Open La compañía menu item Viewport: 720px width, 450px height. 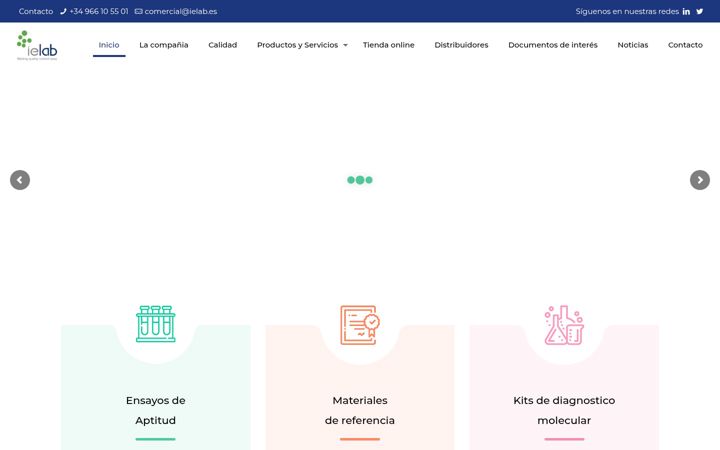pos(163,45)
